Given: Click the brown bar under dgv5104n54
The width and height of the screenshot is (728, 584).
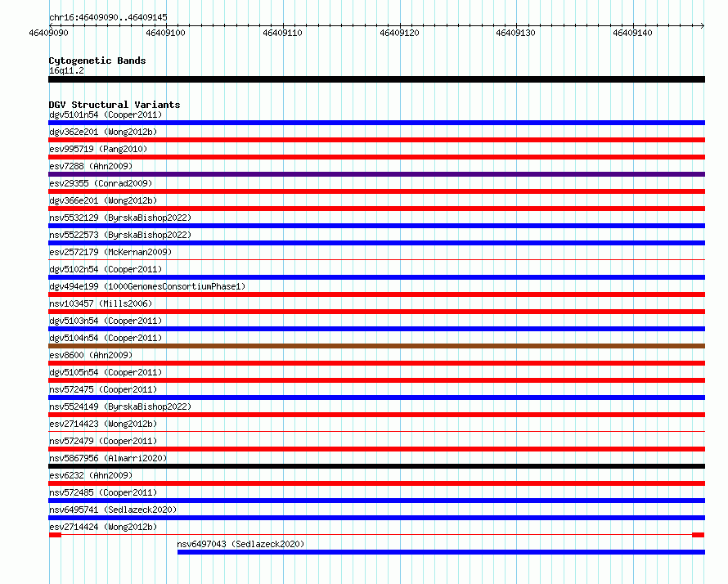Looking at the screenshot, I should pyautogui.click(x=376, y=346).
